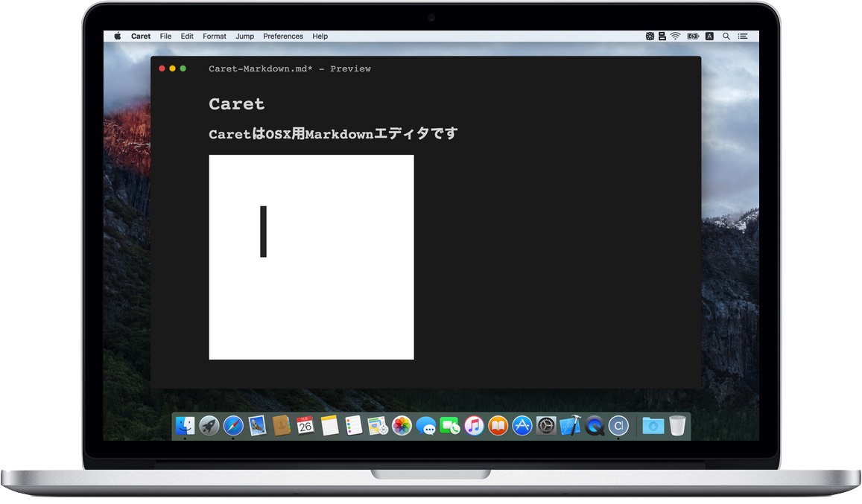
Task: Open FaceTime from the Dock
Action: click(x=450, y=426)
